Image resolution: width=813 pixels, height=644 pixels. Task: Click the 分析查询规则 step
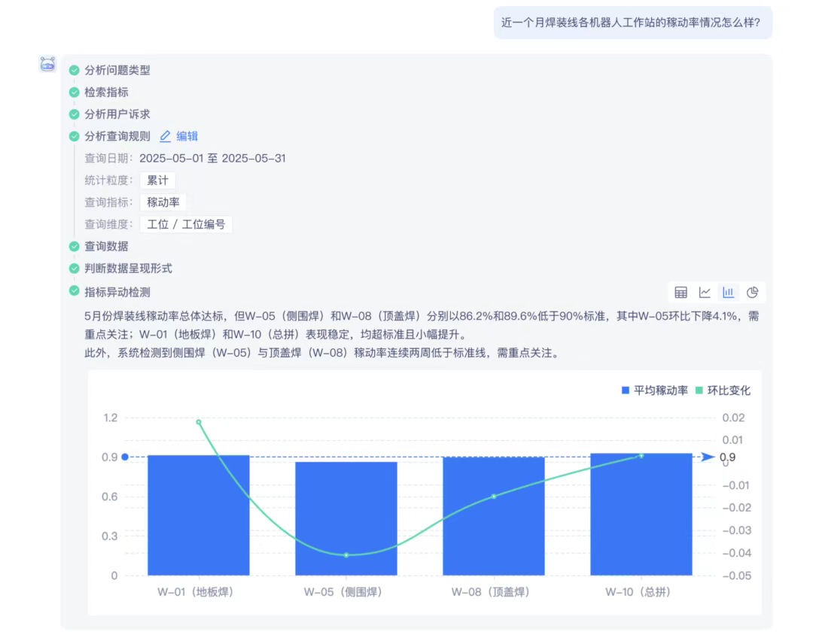click(x=117, y=136)
